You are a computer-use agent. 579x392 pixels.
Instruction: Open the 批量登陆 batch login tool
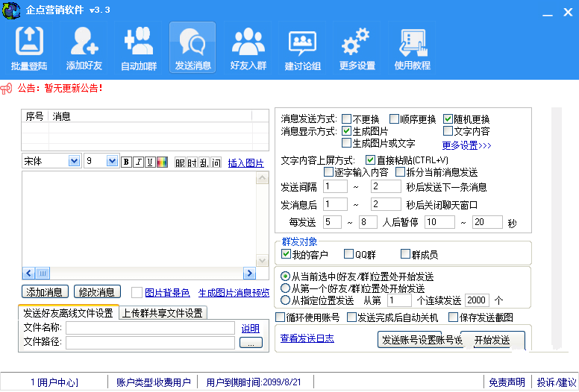pos(29,48)
